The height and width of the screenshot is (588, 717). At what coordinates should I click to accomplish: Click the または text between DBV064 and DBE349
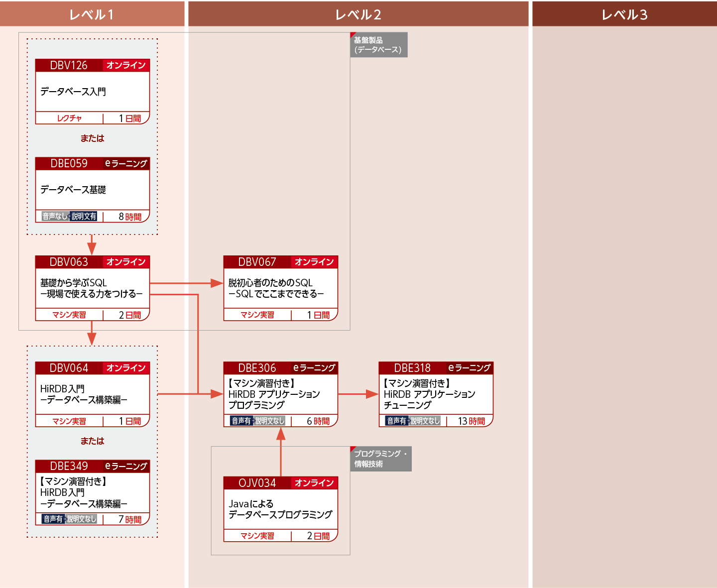coord(92,441)
